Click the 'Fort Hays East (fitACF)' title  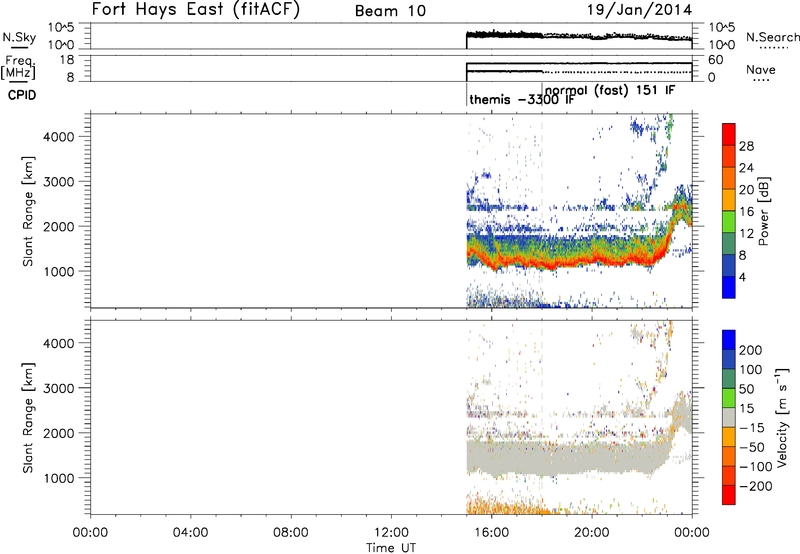tap(196, 9)
